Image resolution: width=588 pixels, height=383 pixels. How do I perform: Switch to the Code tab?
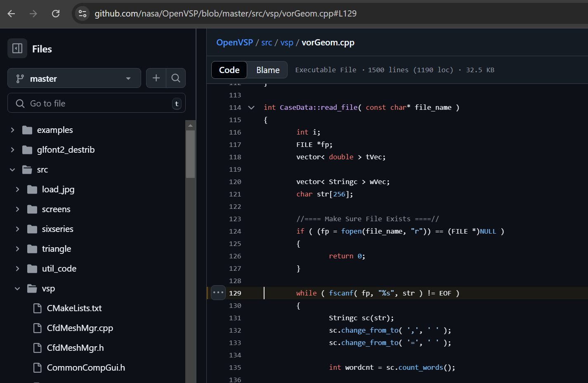[x=229, y=70]
